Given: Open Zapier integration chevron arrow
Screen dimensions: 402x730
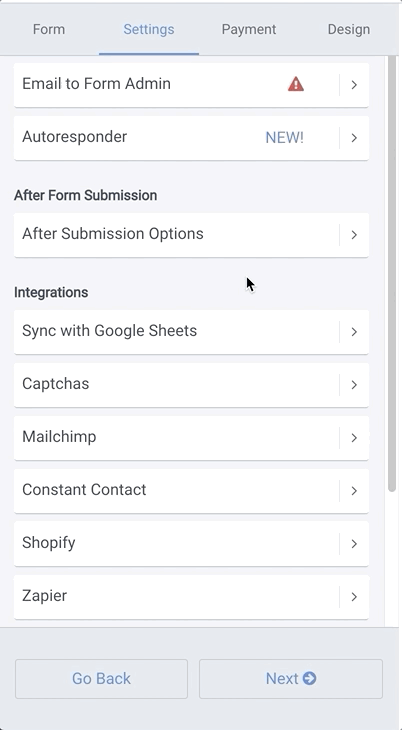Looking at the screenshot, I should [x=354, y=597].
